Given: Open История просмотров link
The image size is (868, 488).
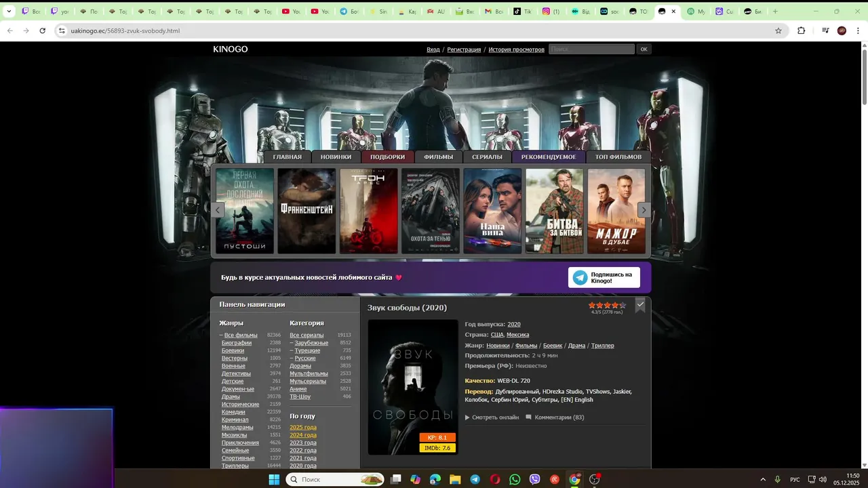Looking at the screenshot, I should pyautogui.click(x=516, y=49).
